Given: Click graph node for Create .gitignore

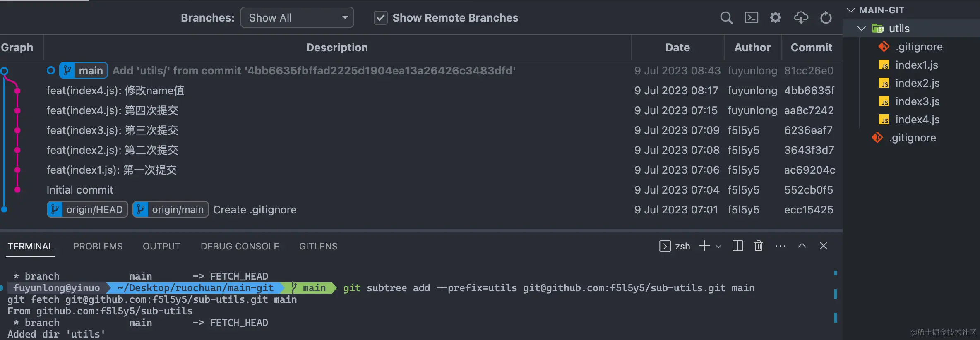Looking at the screenshot, I should pos(4,210).
